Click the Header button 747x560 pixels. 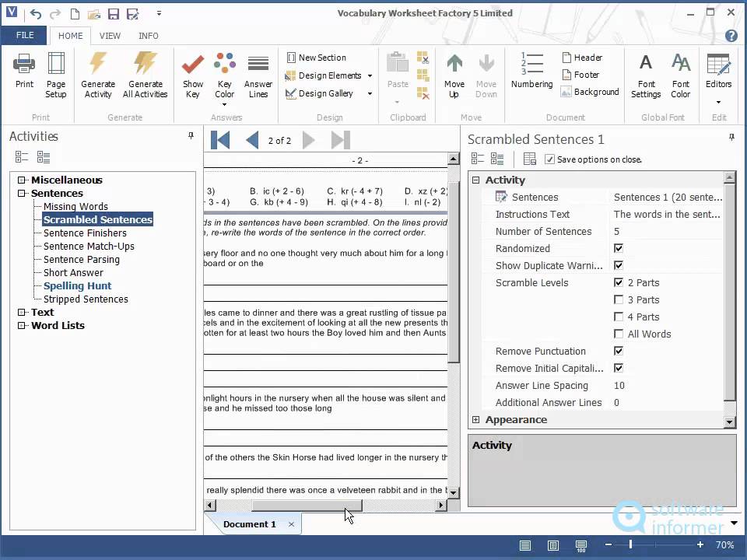(582, 58)
